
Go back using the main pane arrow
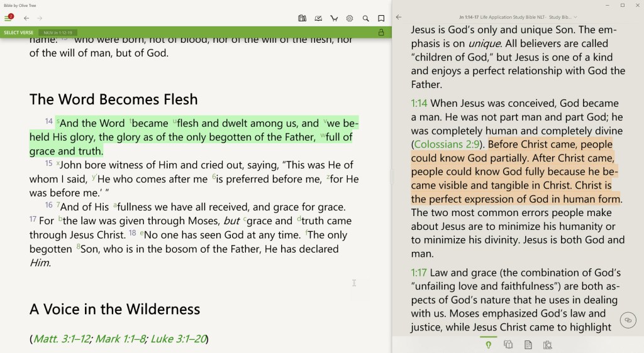pyautogui.click(x=26, y=18)
